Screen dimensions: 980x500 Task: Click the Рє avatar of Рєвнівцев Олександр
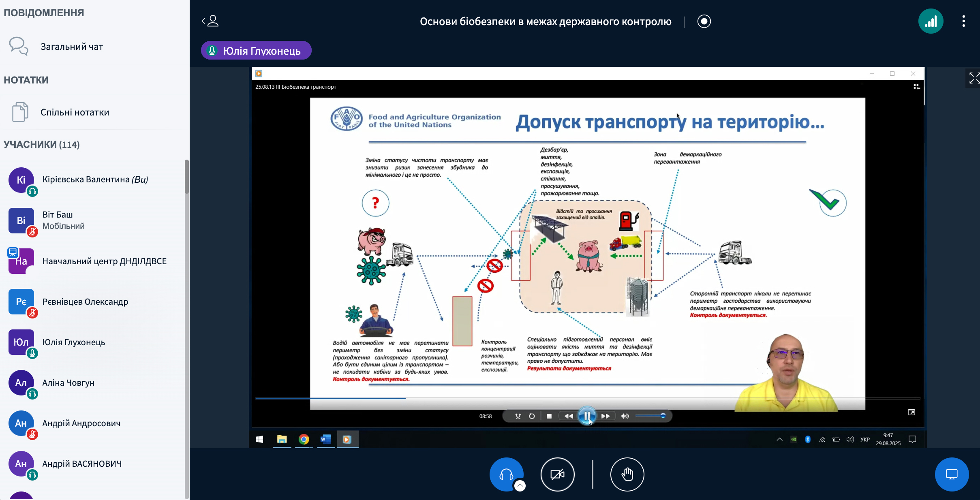pos(21,301)
